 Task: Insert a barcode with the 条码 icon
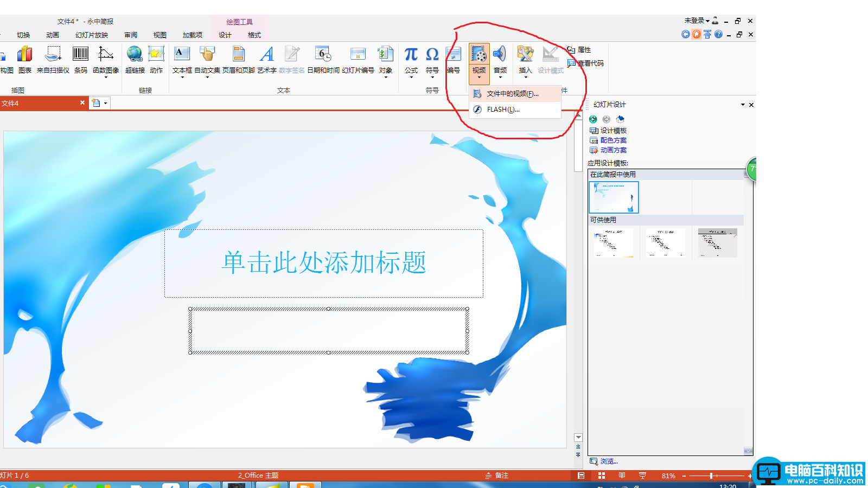point(80,54)
